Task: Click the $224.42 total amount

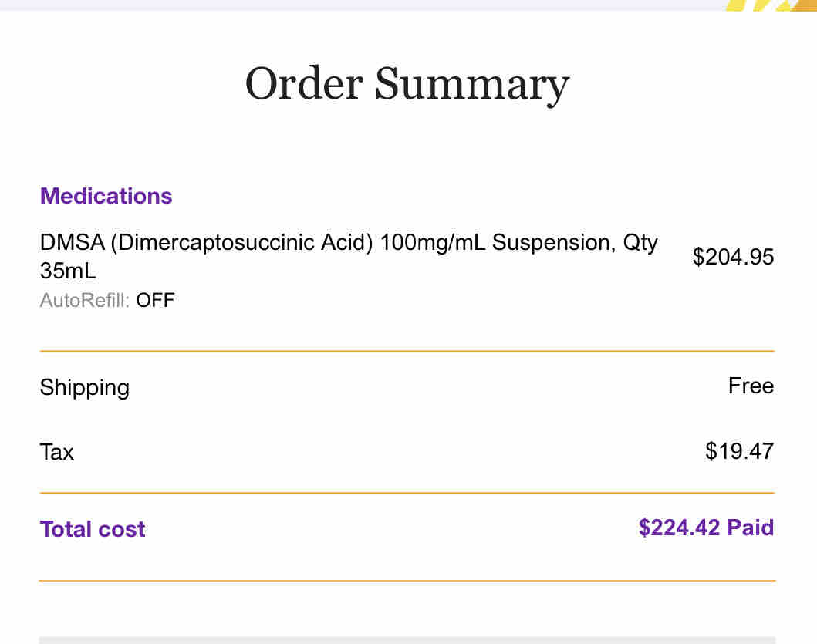Action: pyautogui.click(x=680, y=528)
